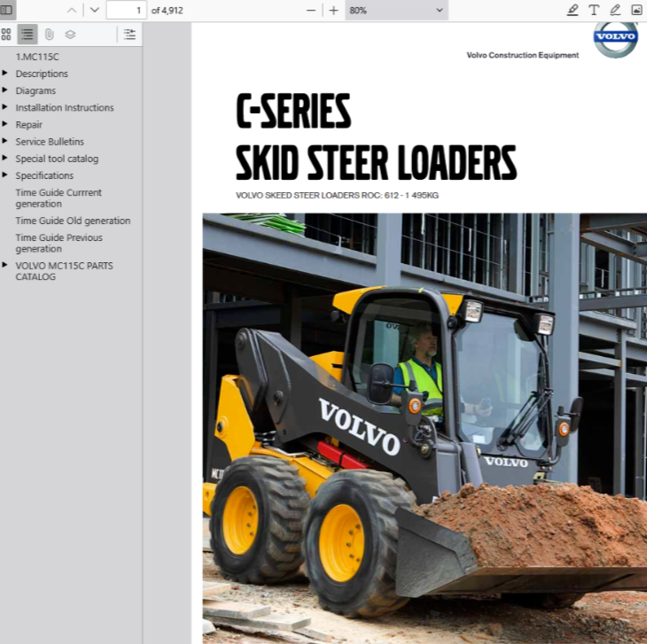Toggle the sidebar panel button
Screen dimensions: 647x644
6,10
